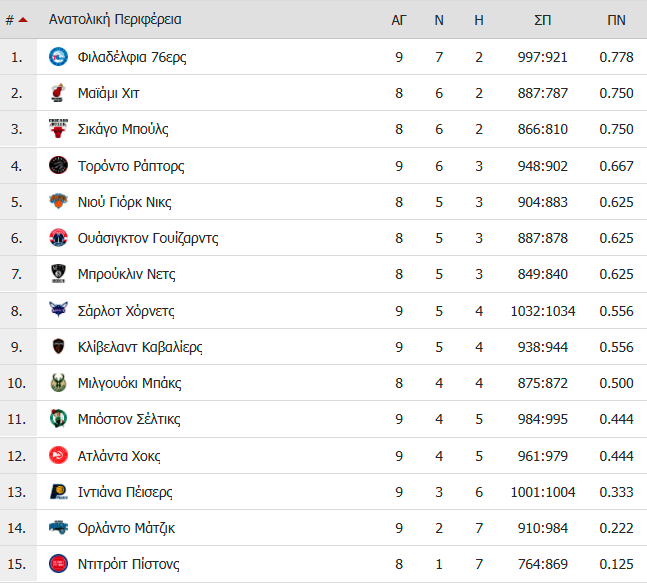The height and width of the screenshot is (583, 647).
Task: Select the Ντιτρόιτ Πίστονς table row
Action: [x=324, y=564]
